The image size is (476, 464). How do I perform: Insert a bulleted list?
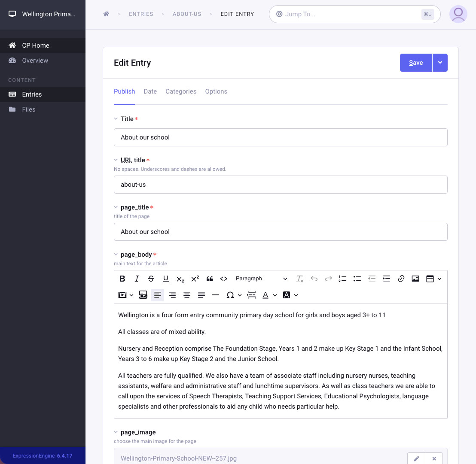pyautogui.click(x=357, y=279)
